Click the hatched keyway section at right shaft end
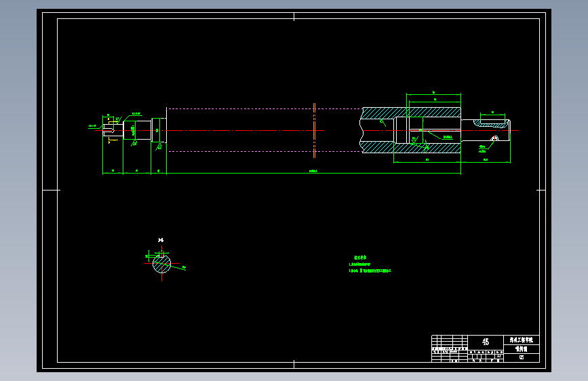The height and width of the screenshot is (381, 588). click(x=490, y=123)
